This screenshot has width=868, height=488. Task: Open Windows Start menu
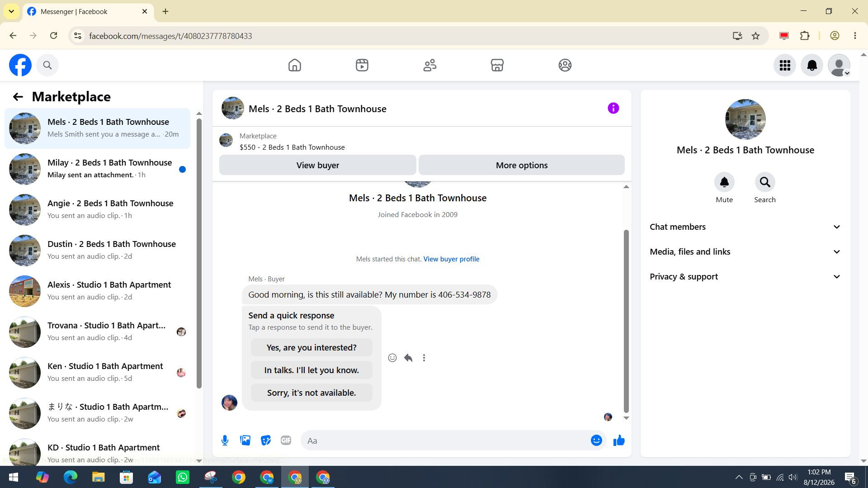tap(14, 477)
